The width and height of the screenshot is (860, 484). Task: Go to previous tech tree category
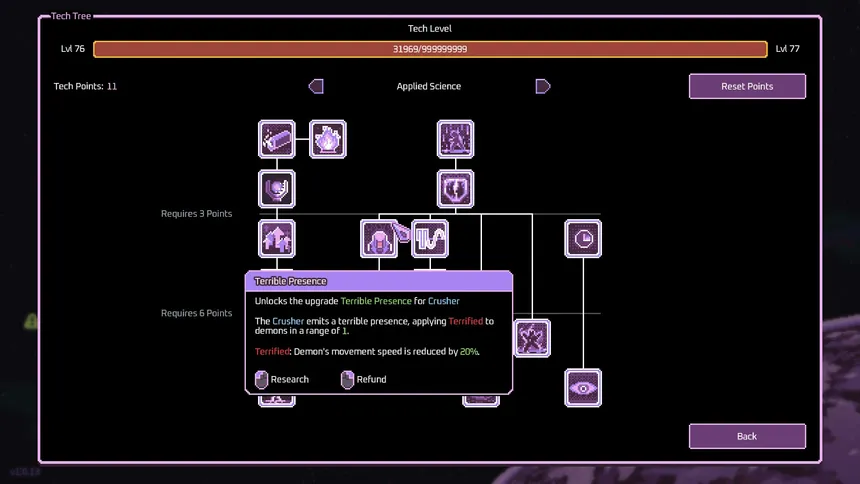(x=316, y=86)
